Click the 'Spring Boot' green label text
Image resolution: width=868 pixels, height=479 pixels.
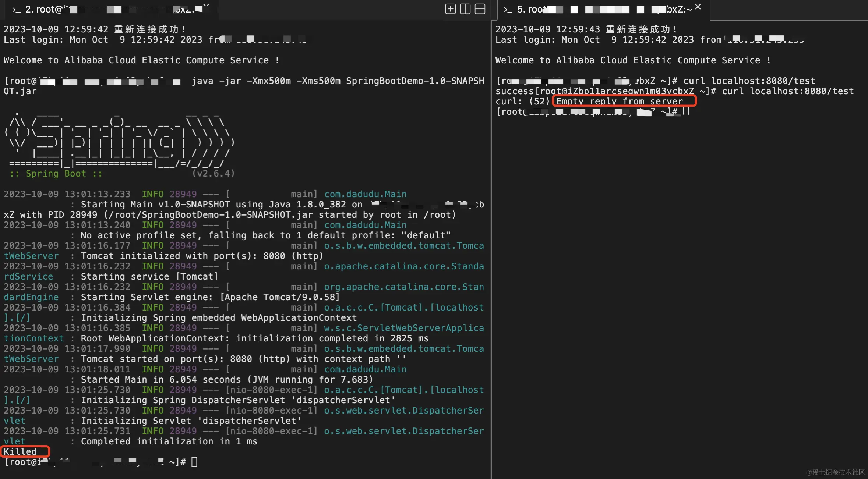tap(56, 174)
